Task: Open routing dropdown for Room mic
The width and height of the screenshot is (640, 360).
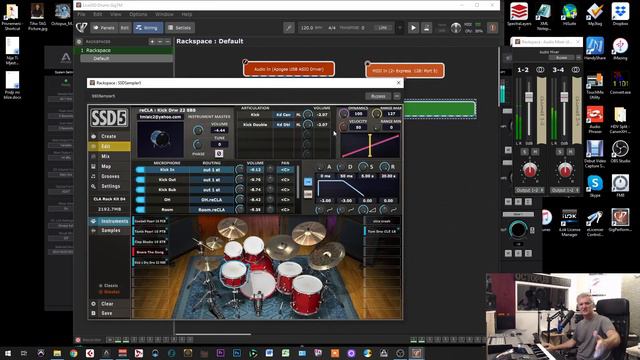Action: [x=212, y=209]
